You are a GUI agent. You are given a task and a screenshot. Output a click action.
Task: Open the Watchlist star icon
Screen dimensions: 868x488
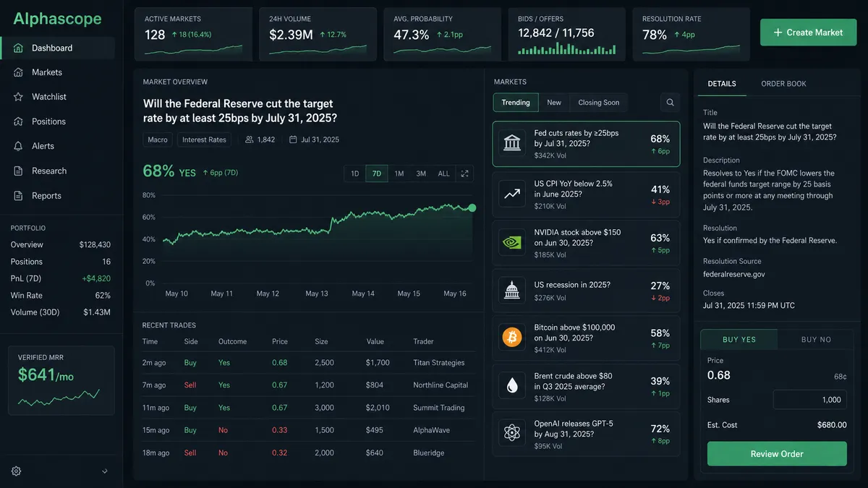tap(18, 97)
